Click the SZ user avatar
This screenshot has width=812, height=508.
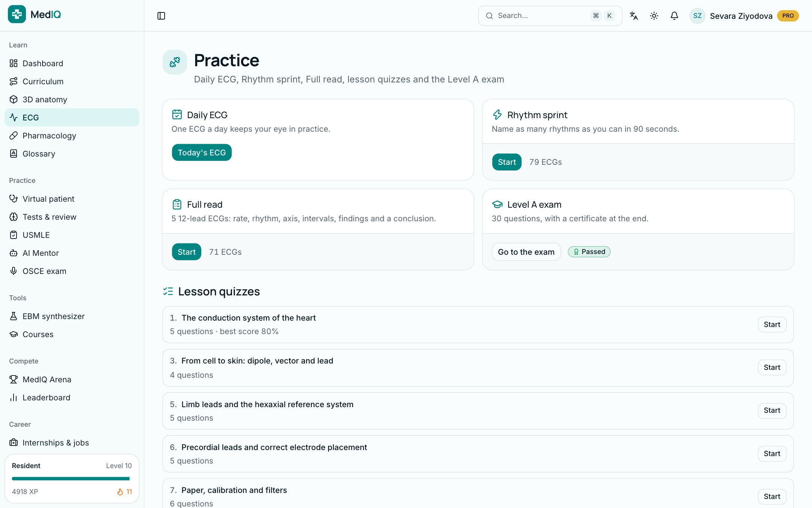coord(697,16)
